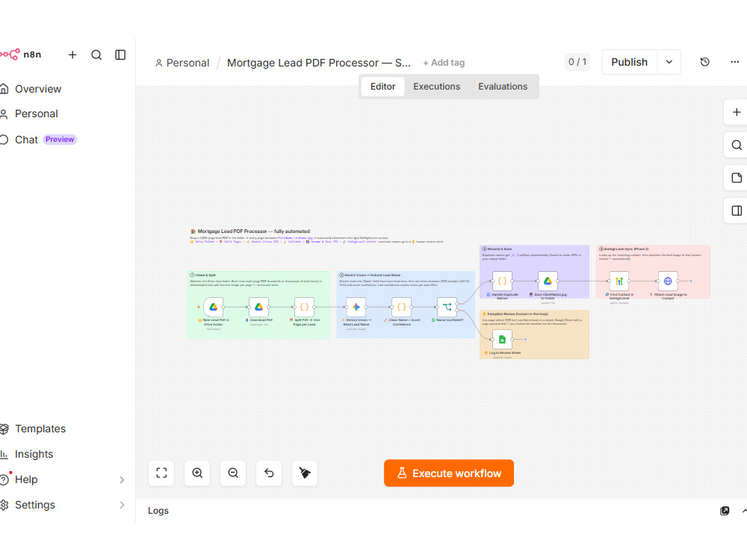Screen dimensions: 747x560
Task: Click the zoom to fit button
Action: pos(161,473)
